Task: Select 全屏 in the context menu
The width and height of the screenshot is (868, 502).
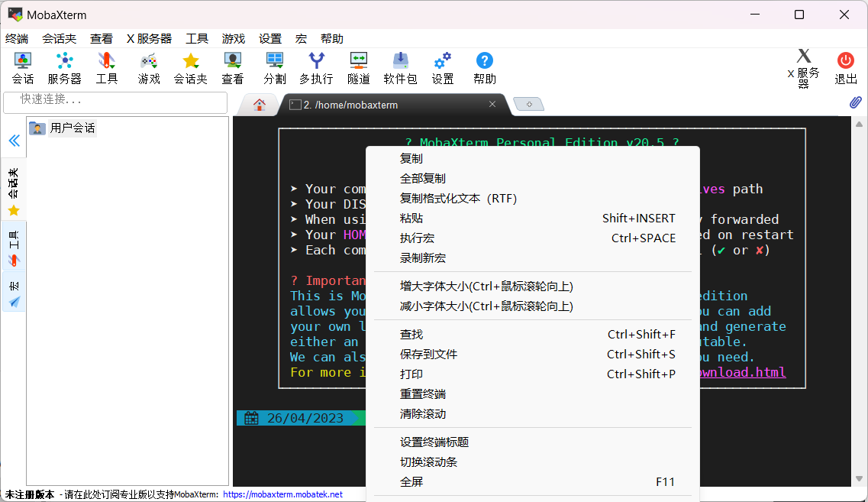Action: click(x=533, y=482)
